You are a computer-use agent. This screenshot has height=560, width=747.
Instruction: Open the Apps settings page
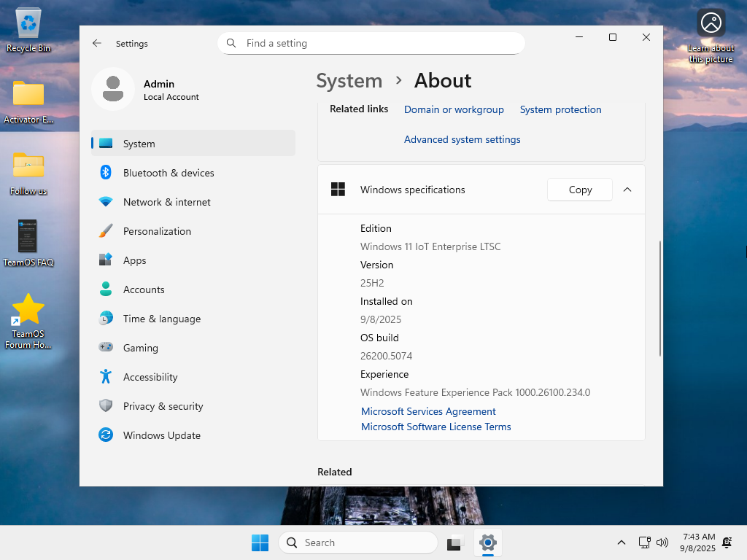(193, 260)
